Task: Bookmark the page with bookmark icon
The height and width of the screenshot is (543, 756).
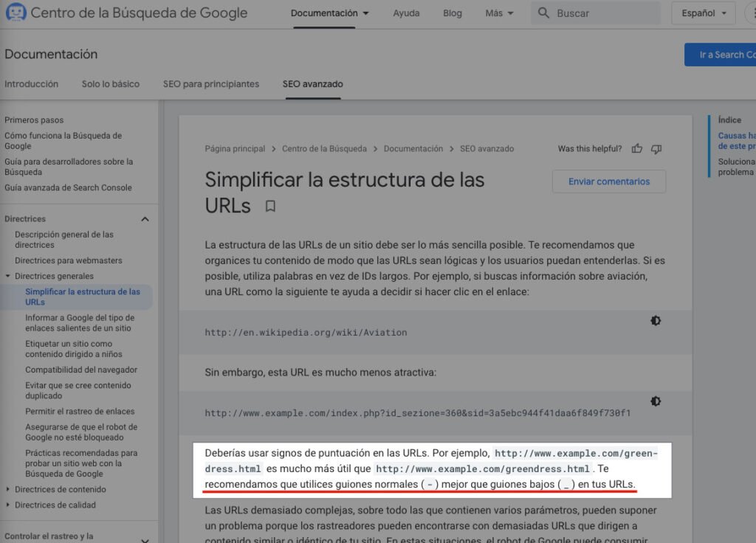Action: click(270, 207)
